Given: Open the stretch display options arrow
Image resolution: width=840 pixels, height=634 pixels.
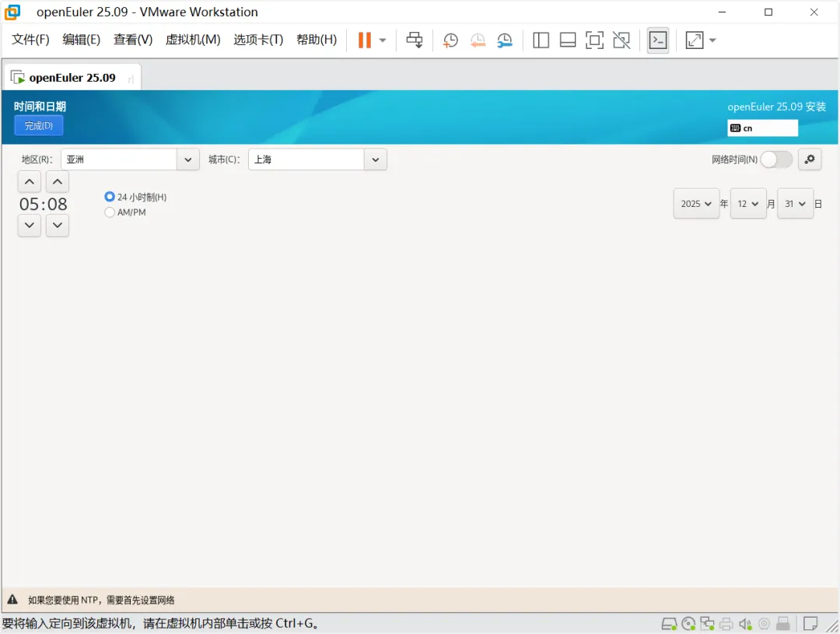Looking at the screenshot, I should [x=712, y=40].
